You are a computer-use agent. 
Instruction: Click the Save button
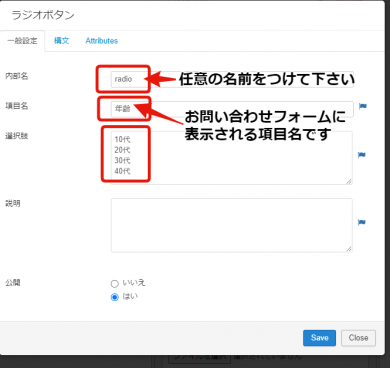point(319,338)
